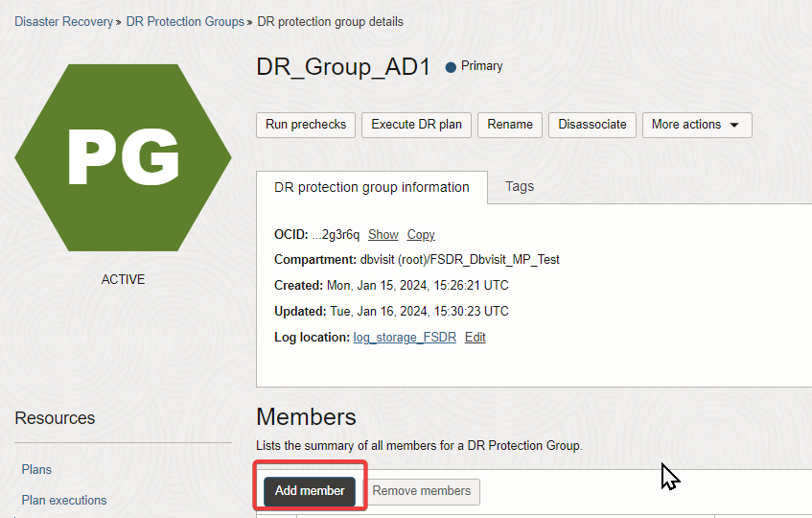Viewport: 812px width, 518px height.
Task: Click the Run prechecks button
Action: [306, 125]
